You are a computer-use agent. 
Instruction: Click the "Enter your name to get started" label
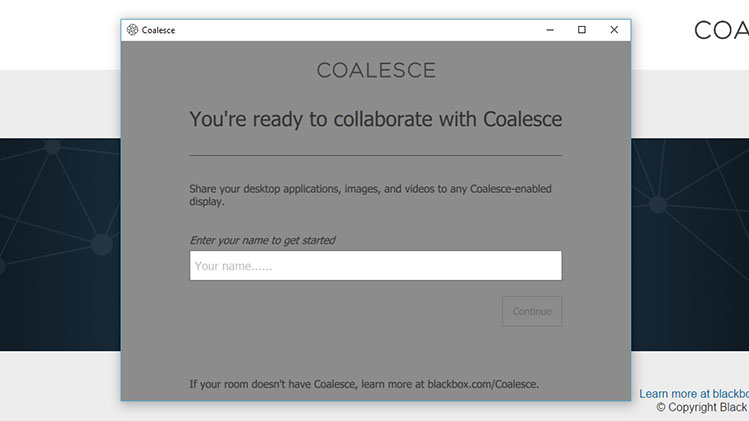(x=262, y=240)
